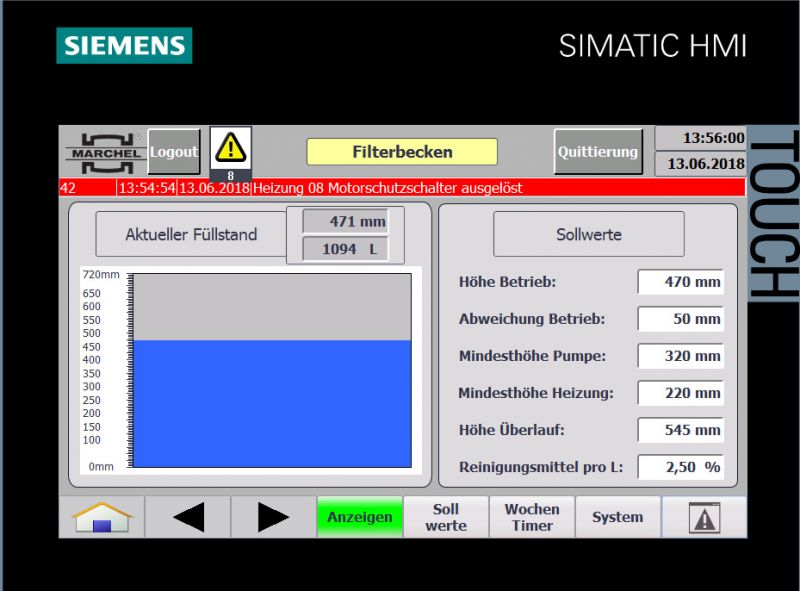This screenshot has height=591, width=800.
Task: Click the Sollwerte panel header
Action: click(589, 234)
